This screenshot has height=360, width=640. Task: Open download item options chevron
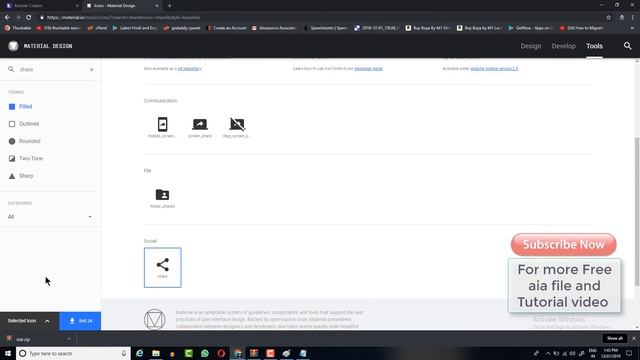coord(69,339)
